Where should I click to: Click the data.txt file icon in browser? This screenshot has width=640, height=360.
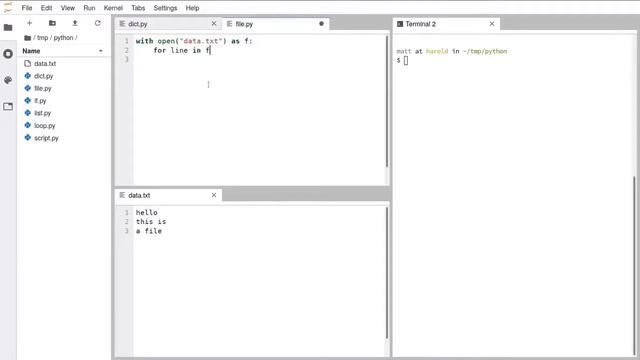click(27, 63)
